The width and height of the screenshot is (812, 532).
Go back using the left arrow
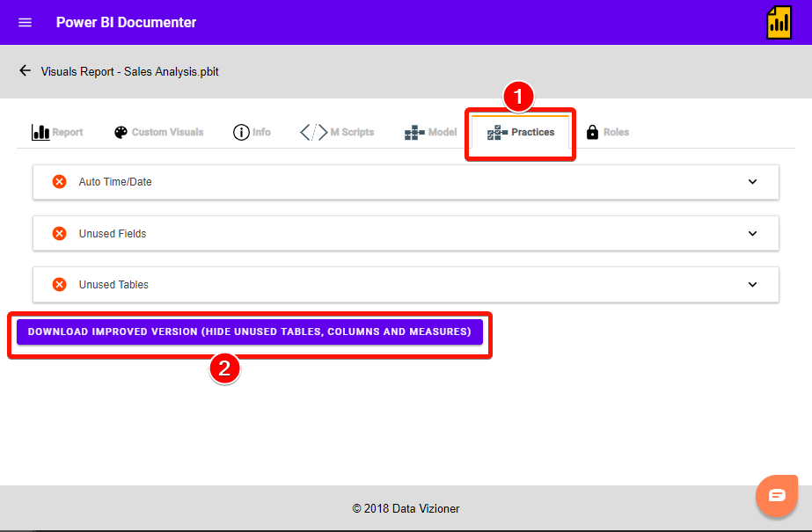click(25, 70)
